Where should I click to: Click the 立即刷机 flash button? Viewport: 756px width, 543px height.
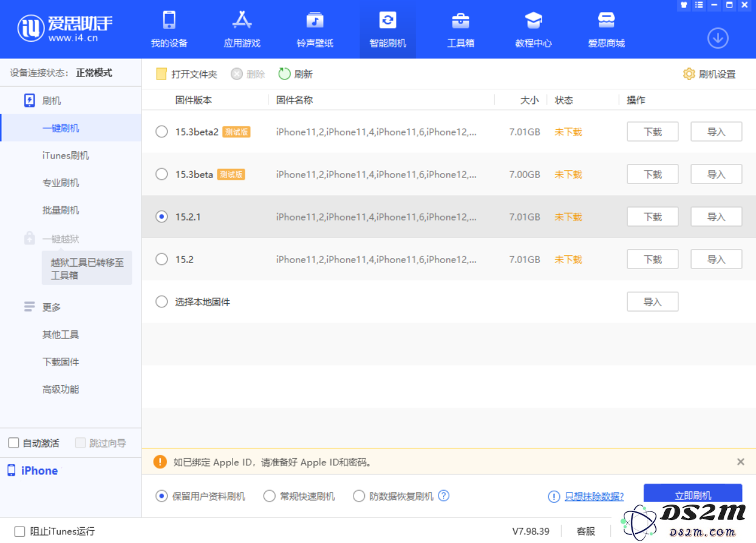pyautogui.click(x=693, y=494)
